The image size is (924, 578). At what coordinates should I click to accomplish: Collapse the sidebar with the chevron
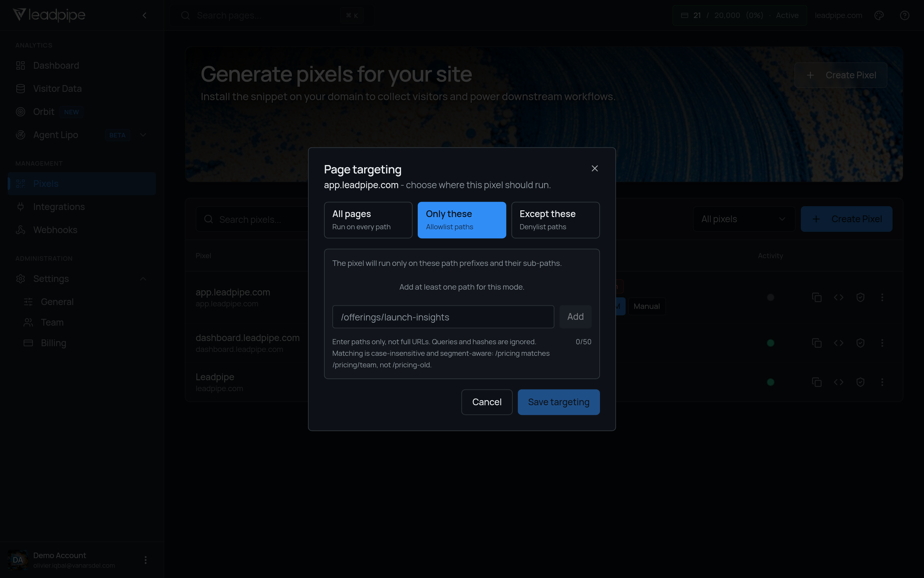point(144,15)
